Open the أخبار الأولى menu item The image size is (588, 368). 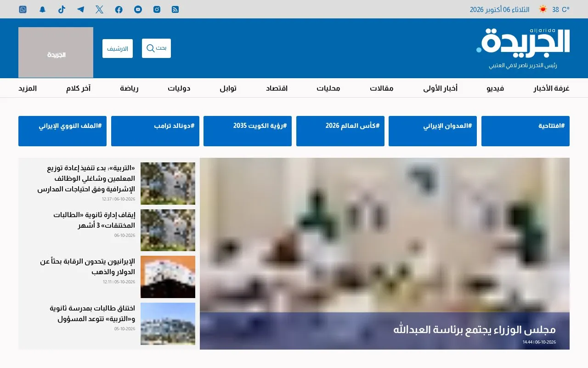pos(441,88)
